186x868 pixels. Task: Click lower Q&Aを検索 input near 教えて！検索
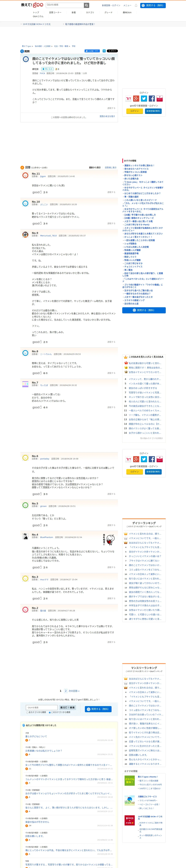[x=42, y=708]
